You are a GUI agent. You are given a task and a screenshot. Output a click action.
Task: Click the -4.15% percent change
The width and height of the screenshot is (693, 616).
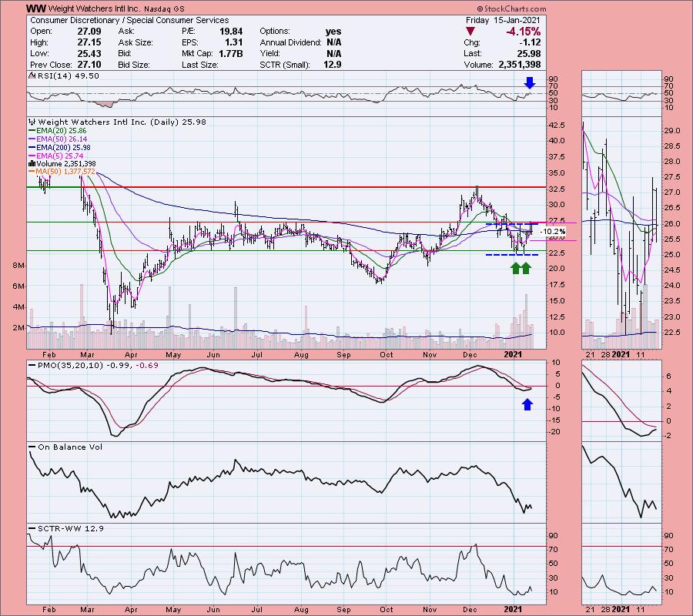pos(524,32)
